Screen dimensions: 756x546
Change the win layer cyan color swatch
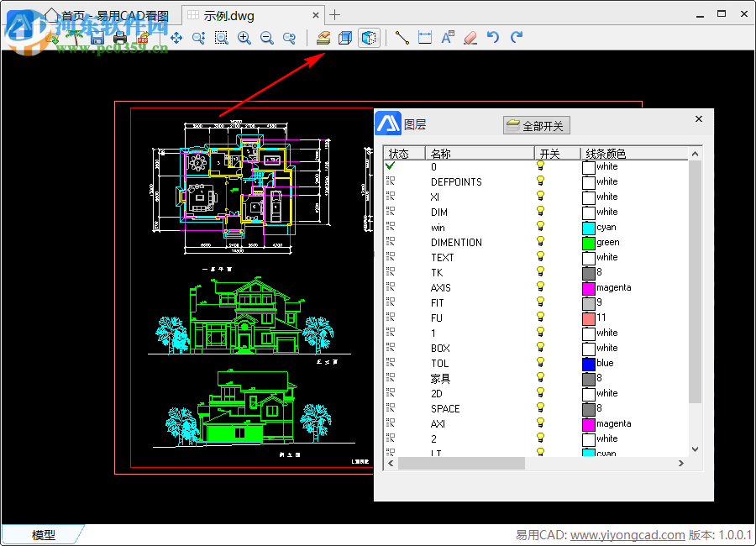click(x=588, y=227)
